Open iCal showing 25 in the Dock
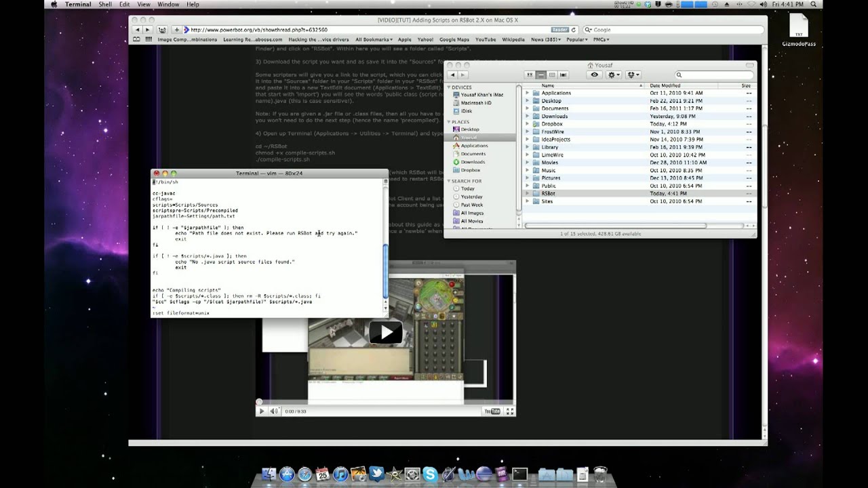 322,474
